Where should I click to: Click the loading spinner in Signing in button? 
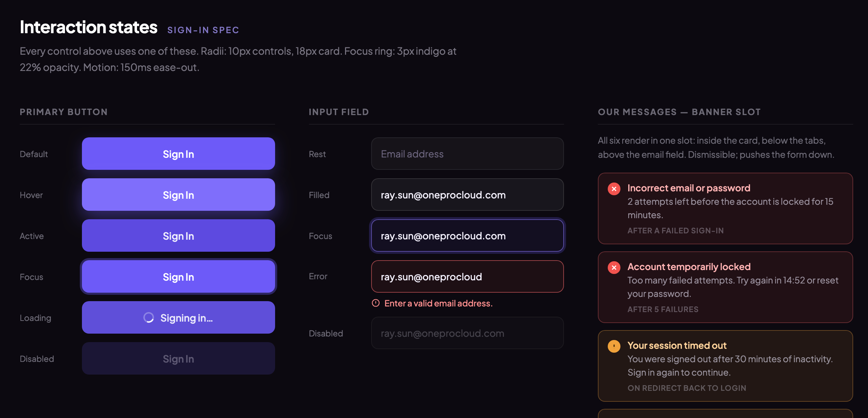(149, 318)
